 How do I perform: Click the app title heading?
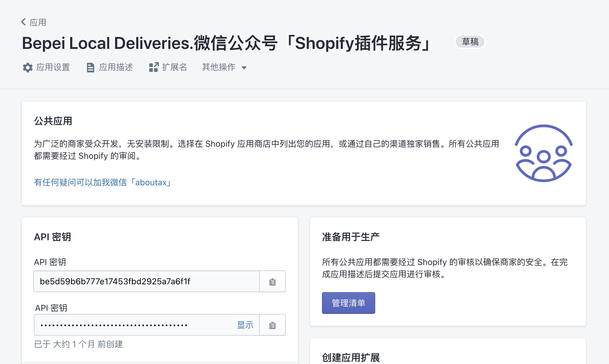(227, 43)
